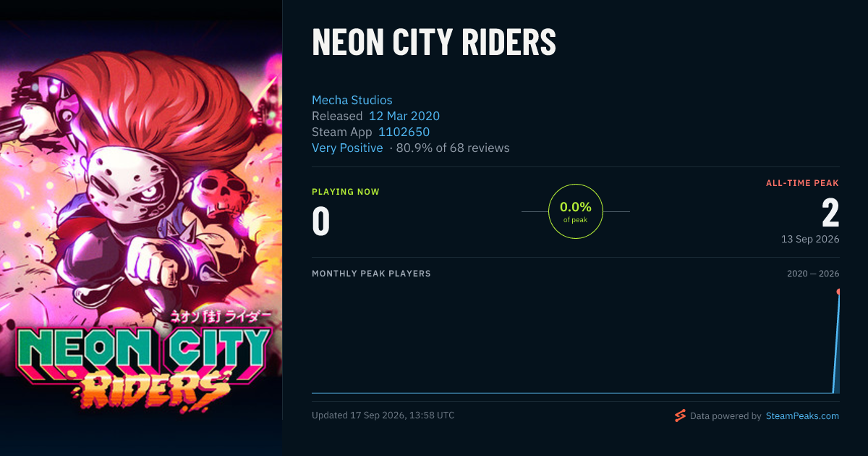Click the 2020 — 2026 chart range label
Image resolution: width=868 pixels, height=456 pixels.
tap(813, 274)
